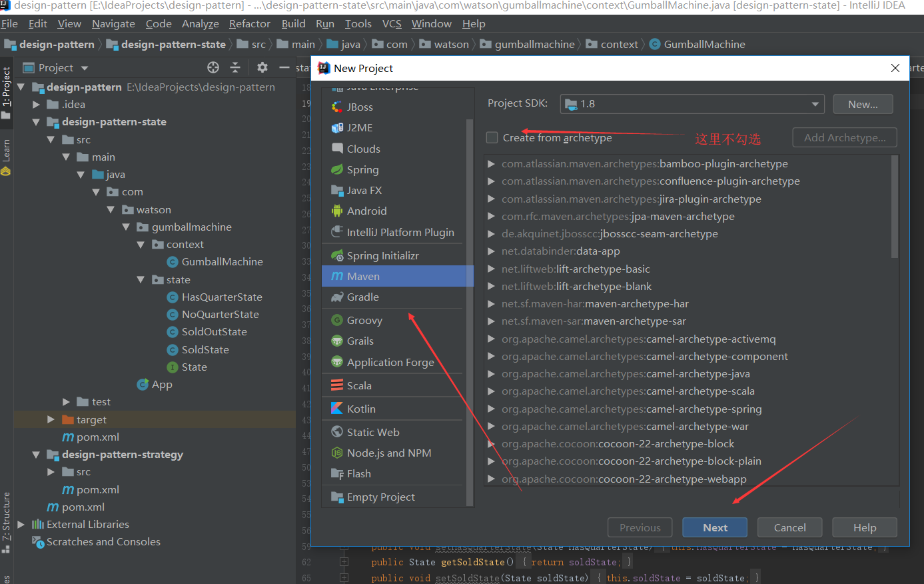Open the Refactor menu

pyautogui.click(x=250, y=23)
